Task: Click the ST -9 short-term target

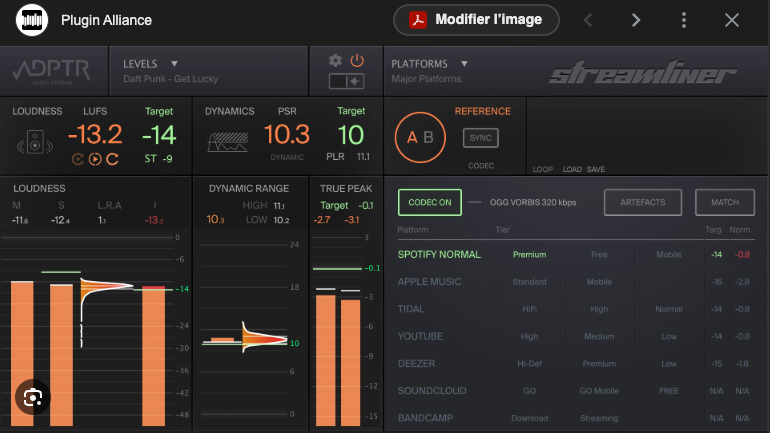Action: pos(158,159)
